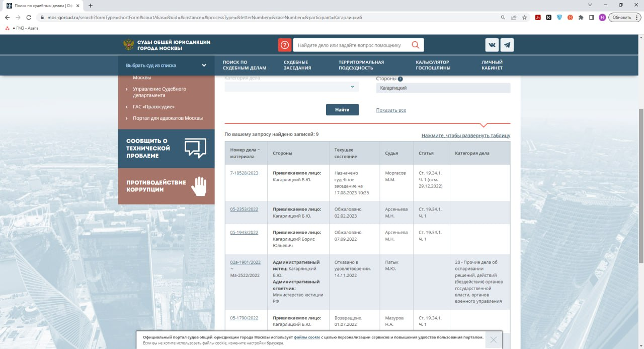Open the Extensions puzzle menu

click(x=581, y=17)
